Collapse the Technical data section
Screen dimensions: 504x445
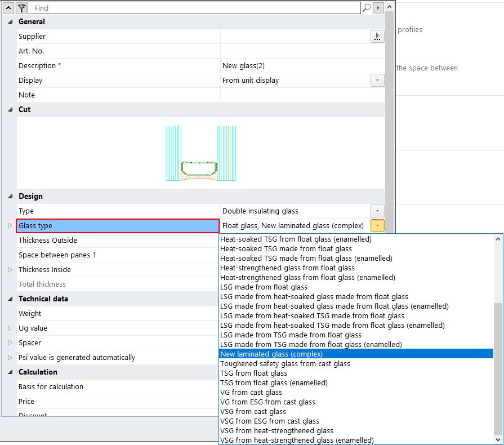[x=10, y=299]
